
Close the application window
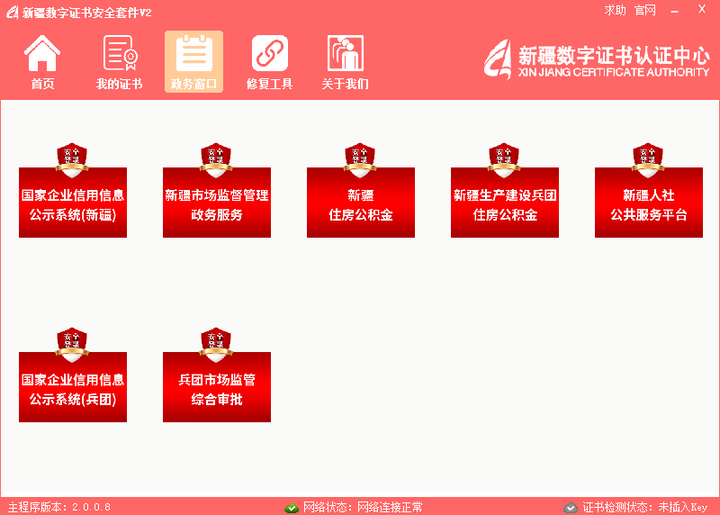point(702,9)
